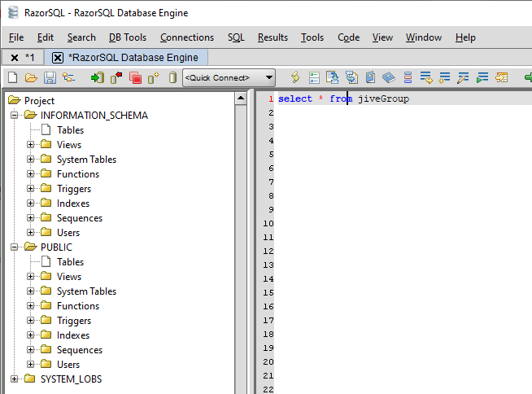Expand Triggers under PUBLIC

coord(31,320)
